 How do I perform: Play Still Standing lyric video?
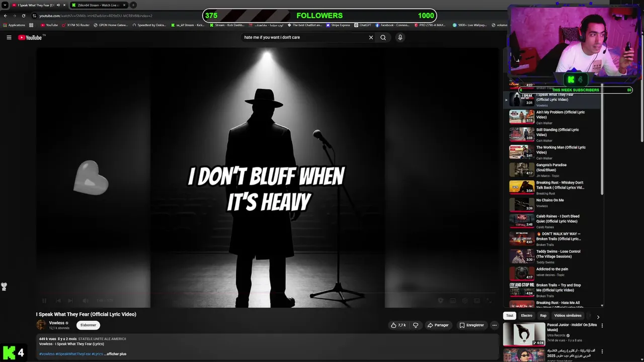pyautogui.click(x=552, y=135)
